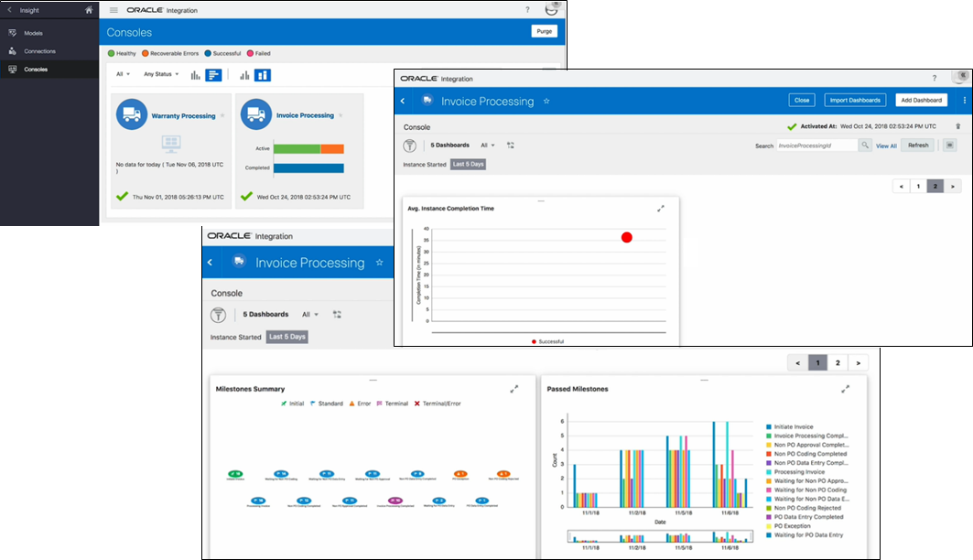Viewport: 973px width, 560px height.
Task: Click the Healthy green legend swatch
Action: coord(111,53)
